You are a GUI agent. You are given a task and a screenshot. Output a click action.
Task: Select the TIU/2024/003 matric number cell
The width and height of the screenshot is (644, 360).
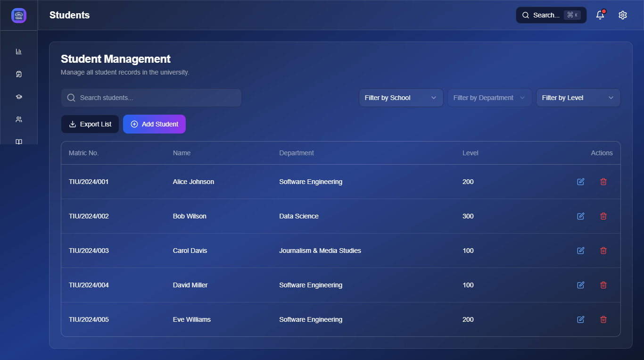(x=89, y=251)
